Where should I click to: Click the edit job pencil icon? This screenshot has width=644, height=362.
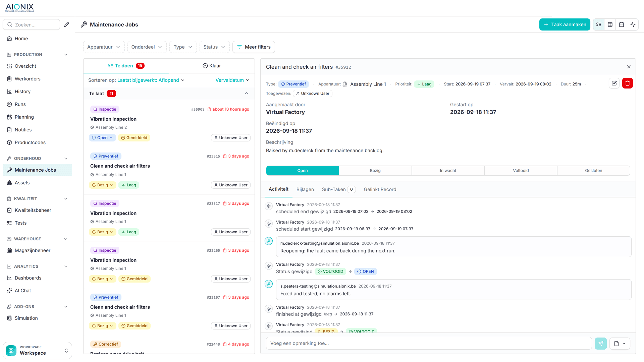(x=614, y=83)
